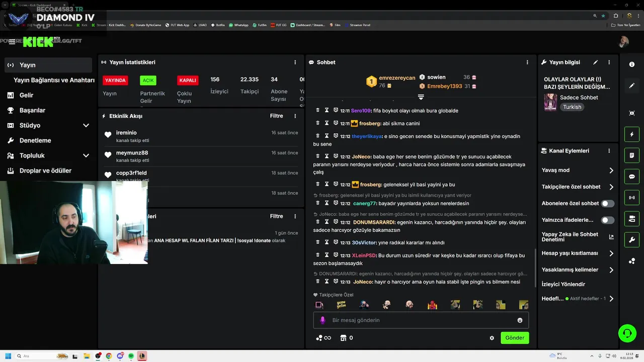644x362 pixels.
Task: Click the Sadece Sohbet category thumbnail
Action: point(550,102)
